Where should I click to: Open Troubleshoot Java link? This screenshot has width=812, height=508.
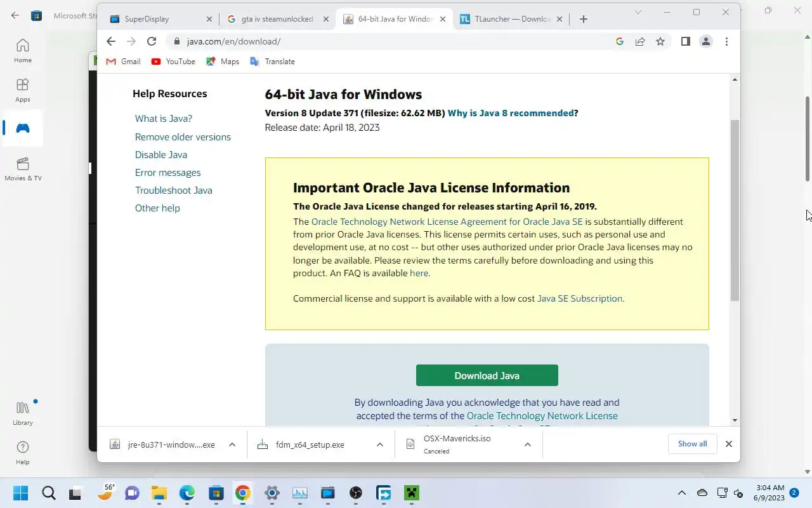174,190
